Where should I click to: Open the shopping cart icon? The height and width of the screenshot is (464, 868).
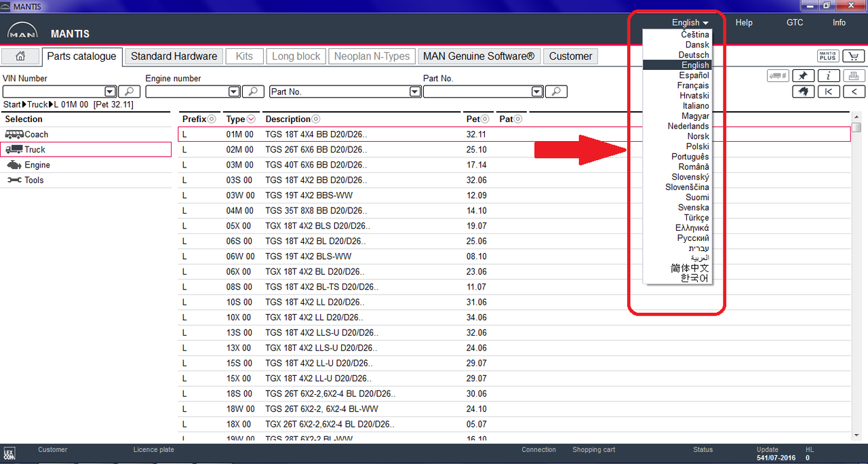(853, 56)
